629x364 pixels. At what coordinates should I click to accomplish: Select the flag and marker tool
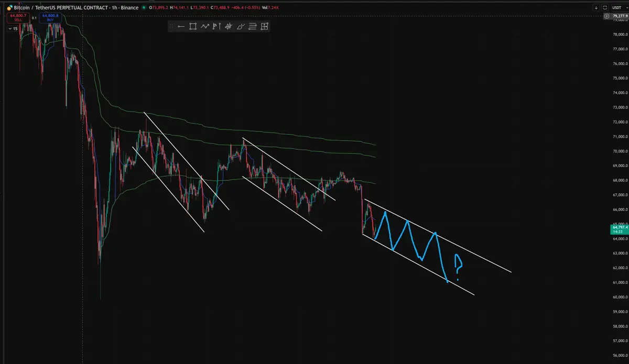[x=217, y=26]
